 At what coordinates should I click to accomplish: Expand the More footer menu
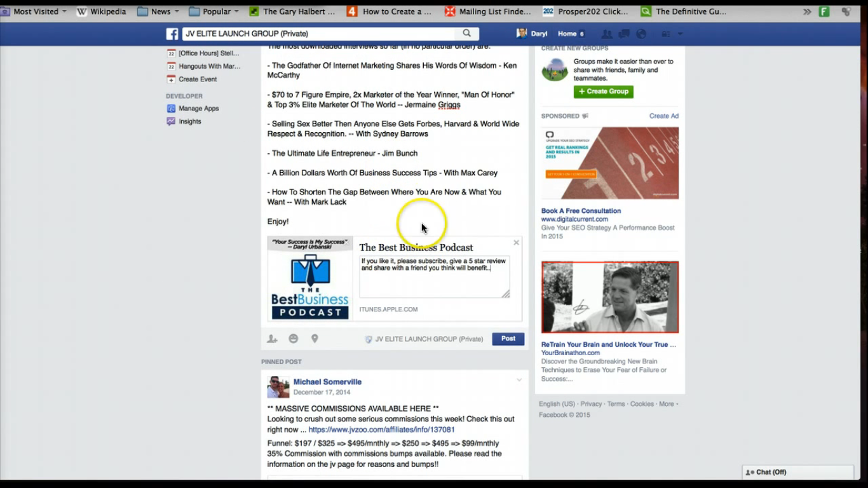(x=668, y=404)
